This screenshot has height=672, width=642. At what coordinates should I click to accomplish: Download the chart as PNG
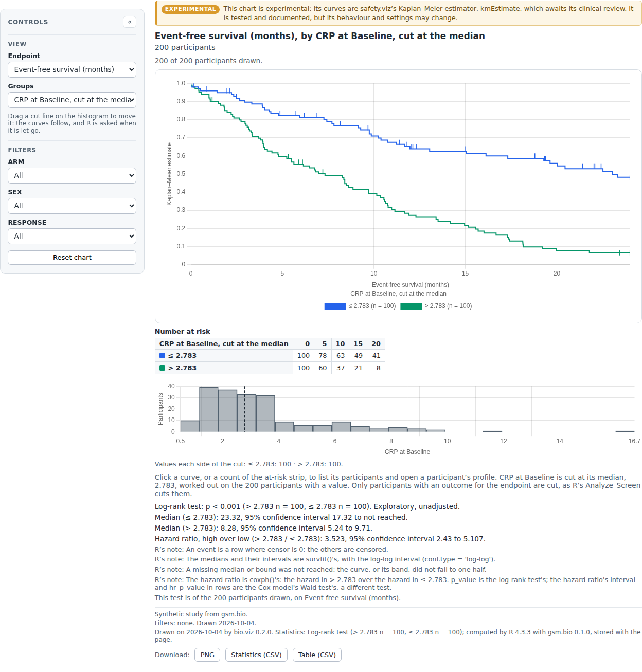tap(207, 655)
